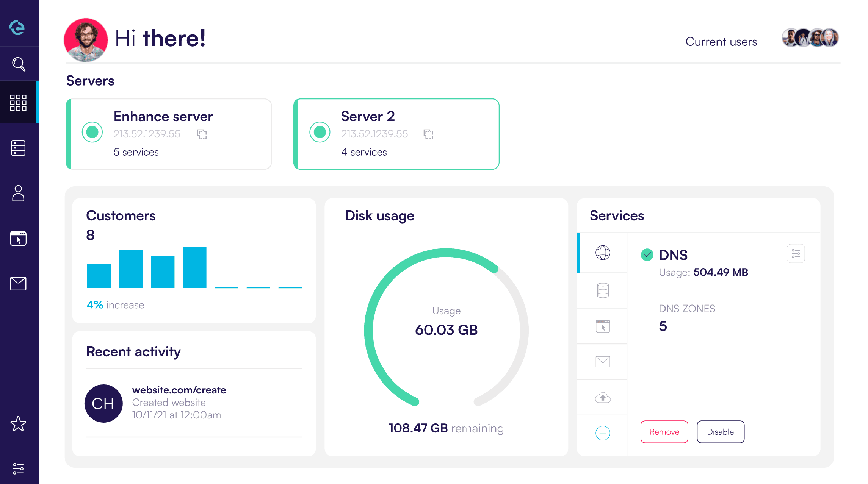Select the dashboard grid icon in sidebar
This screenshot has width=868, height=484.
click(19, 102)
